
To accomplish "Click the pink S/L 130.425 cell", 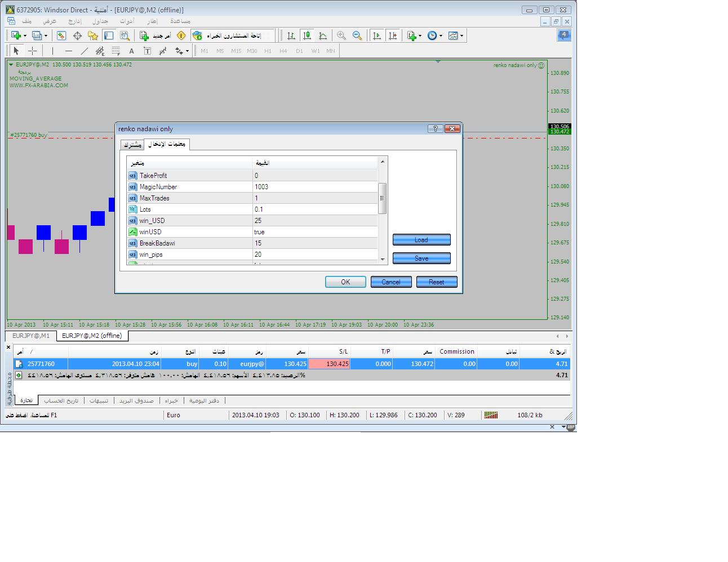I will pyautogui.click(x=330, y=364).
